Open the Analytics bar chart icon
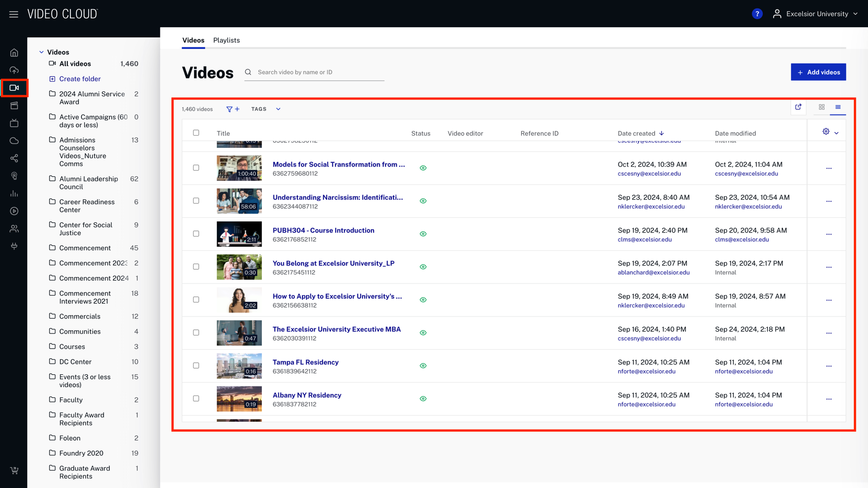868x488 pixels. click(x=14, y=194)
